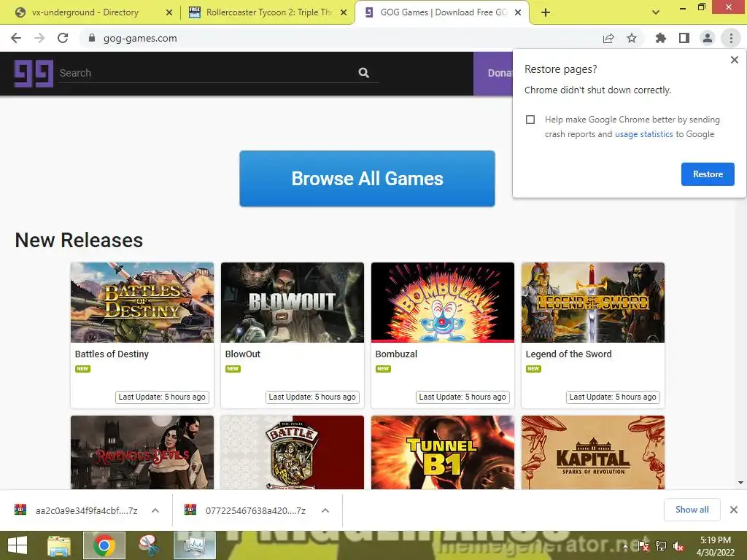Click Browse All Games button
The image size is (747, 560).
tap(367, 179)
